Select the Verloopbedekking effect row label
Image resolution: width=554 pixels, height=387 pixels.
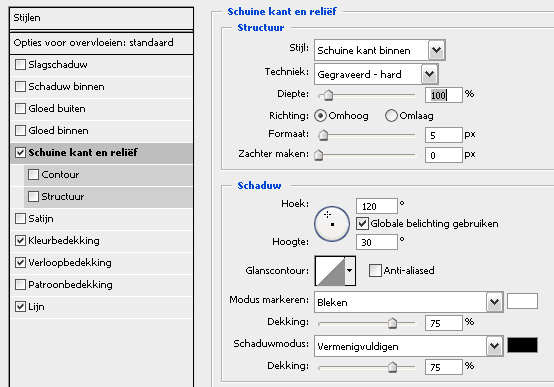coord(70,263)
